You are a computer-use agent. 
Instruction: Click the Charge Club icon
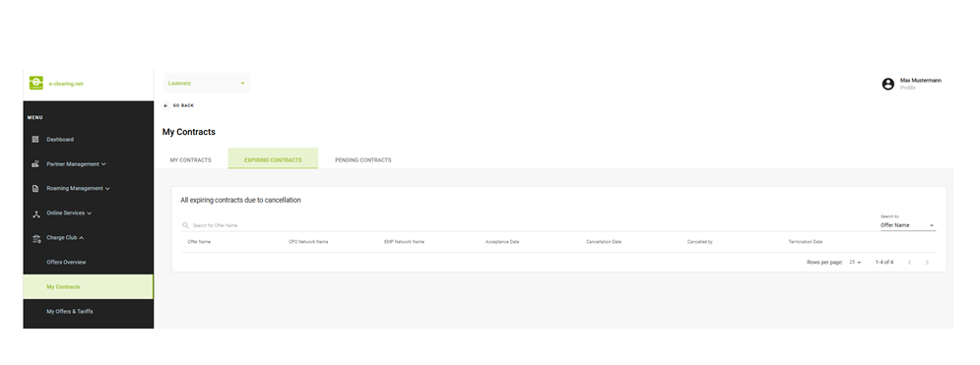pos(35,238)
